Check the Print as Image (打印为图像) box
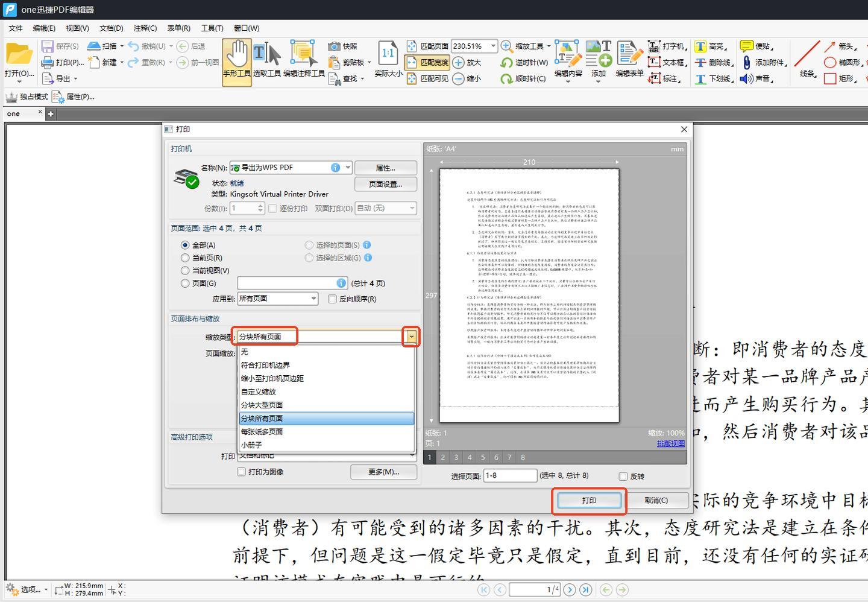The image size is (868, 602). click(241, 472)
